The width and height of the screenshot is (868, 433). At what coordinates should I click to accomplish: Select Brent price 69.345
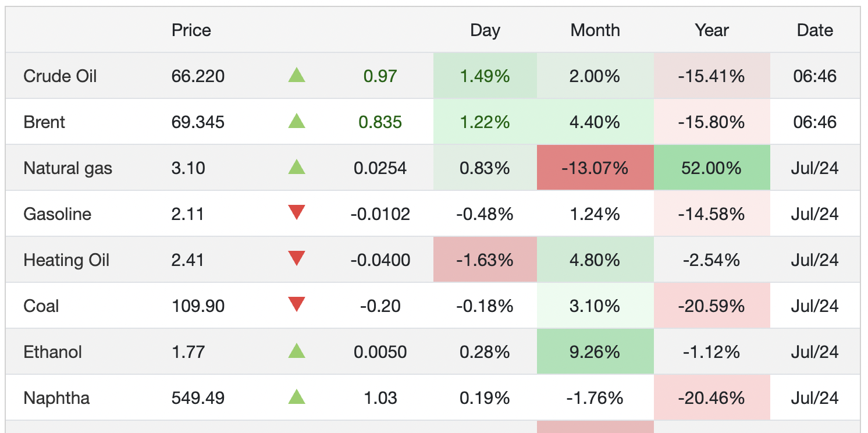(198, 122)
